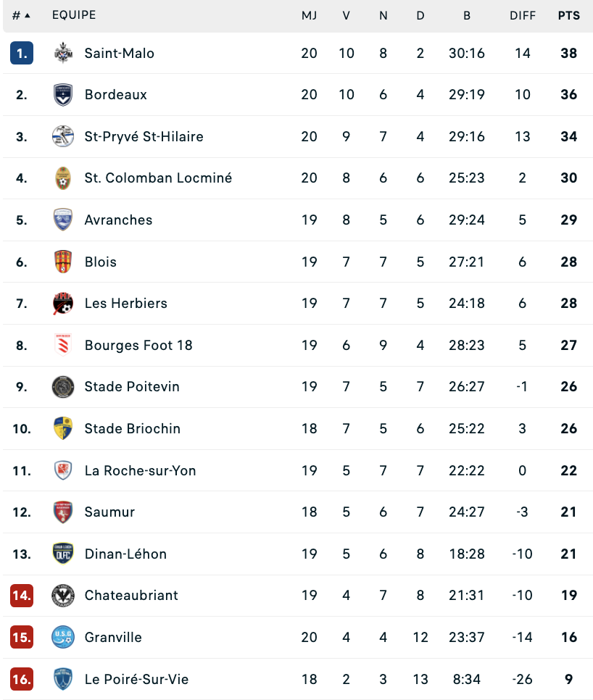593x700 pixels.
Task: Select the Blois striped crest icon
Action: [63, 262]
